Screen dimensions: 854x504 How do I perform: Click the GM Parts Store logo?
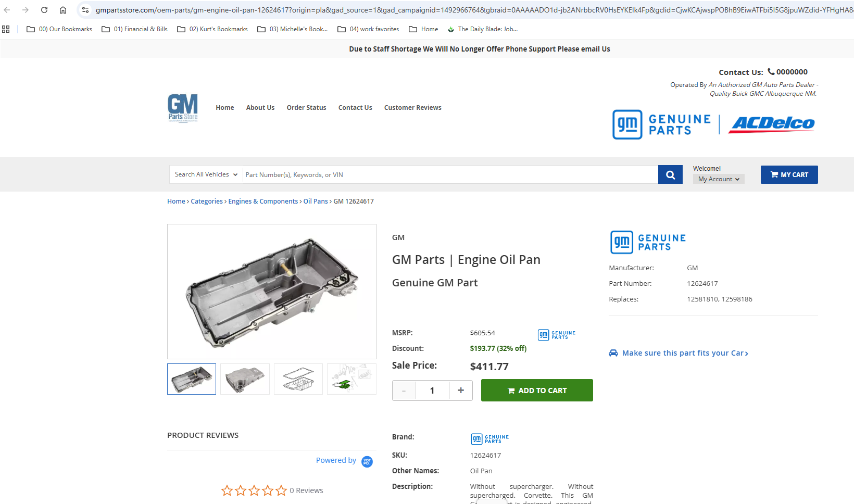point(183,108)
